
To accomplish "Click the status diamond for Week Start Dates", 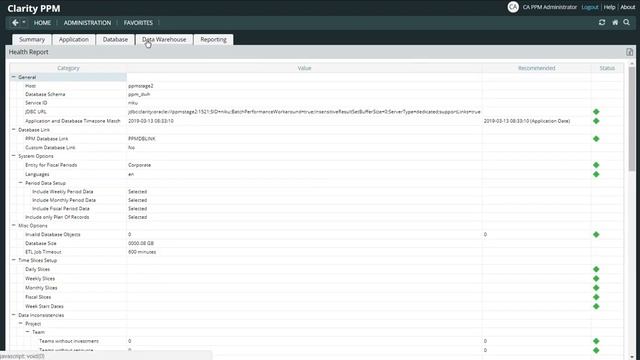I will 596,306.
